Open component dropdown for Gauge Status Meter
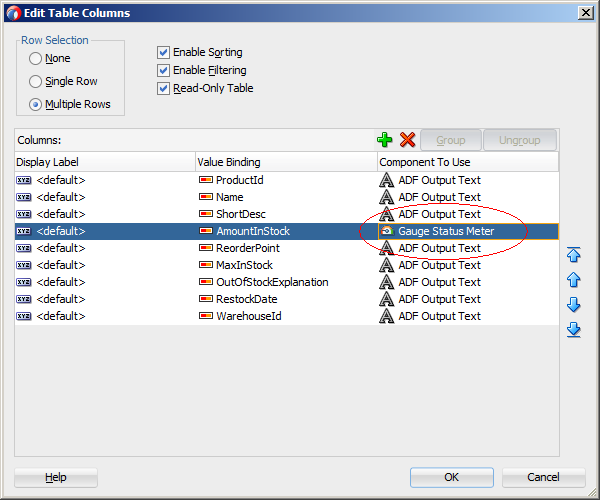The width and height of the screenshot is (600, 500). [468, 231]
